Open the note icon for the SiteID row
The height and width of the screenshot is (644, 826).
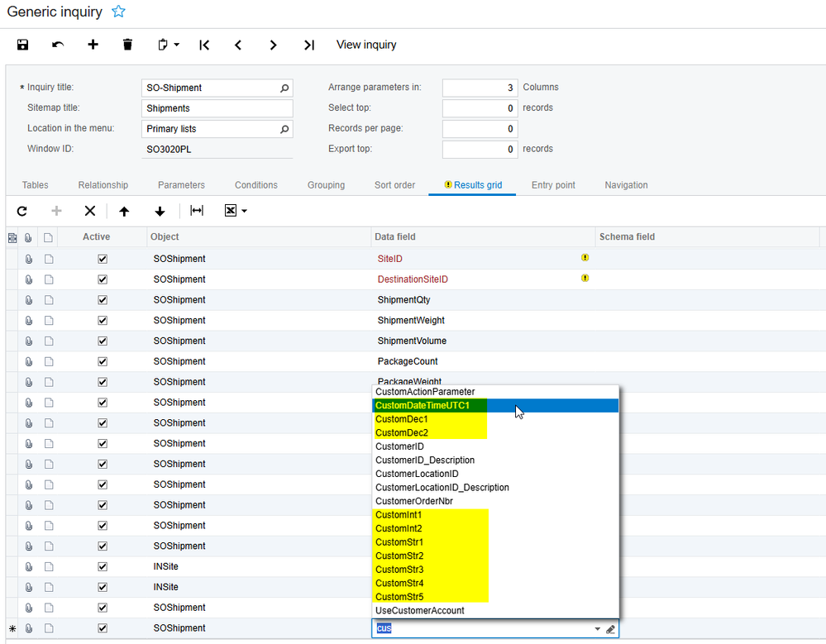click(49, 259)
